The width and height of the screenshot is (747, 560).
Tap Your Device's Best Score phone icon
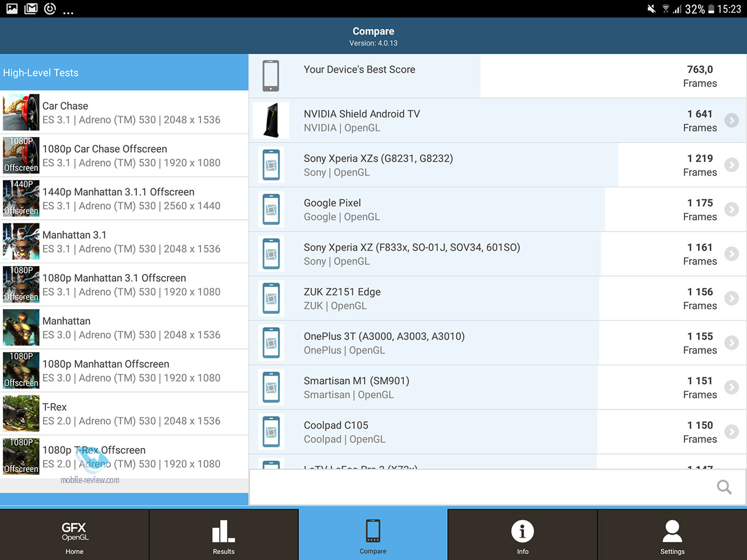pos(271,76)
